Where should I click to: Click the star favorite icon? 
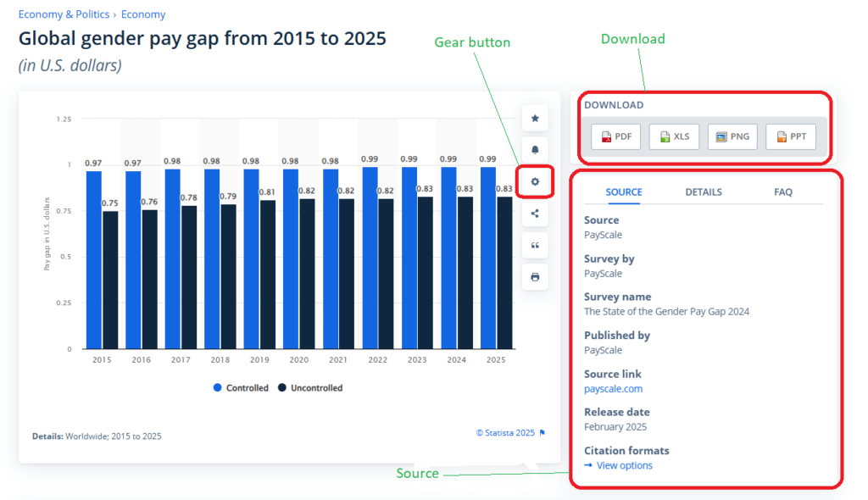coord(535,118)
